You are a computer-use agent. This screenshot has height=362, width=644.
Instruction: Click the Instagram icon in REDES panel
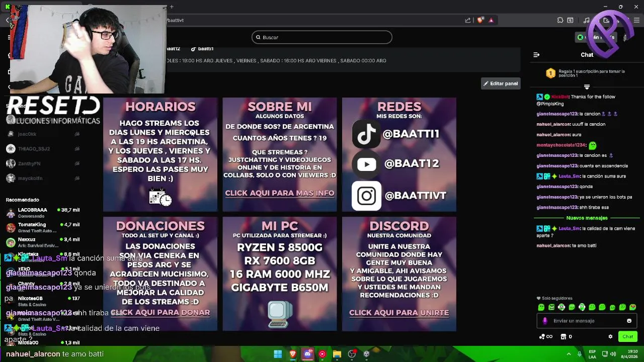pos(366,196)
